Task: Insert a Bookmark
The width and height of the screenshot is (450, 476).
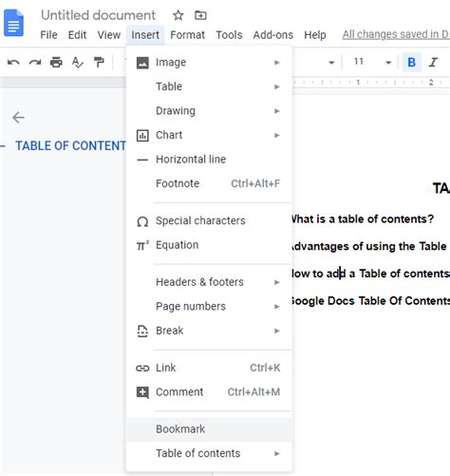Action: [x=209, y=429]
